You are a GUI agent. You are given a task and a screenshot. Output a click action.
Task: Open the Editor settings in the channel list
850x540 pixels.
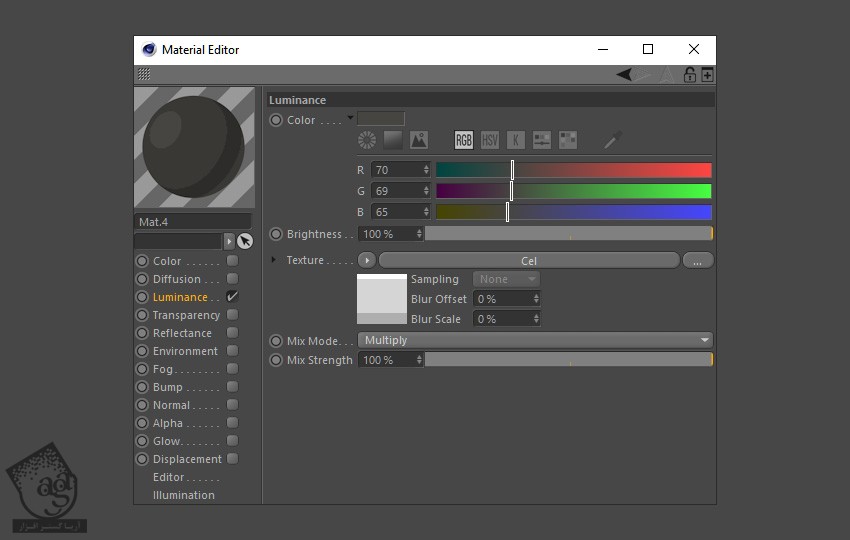169,477
